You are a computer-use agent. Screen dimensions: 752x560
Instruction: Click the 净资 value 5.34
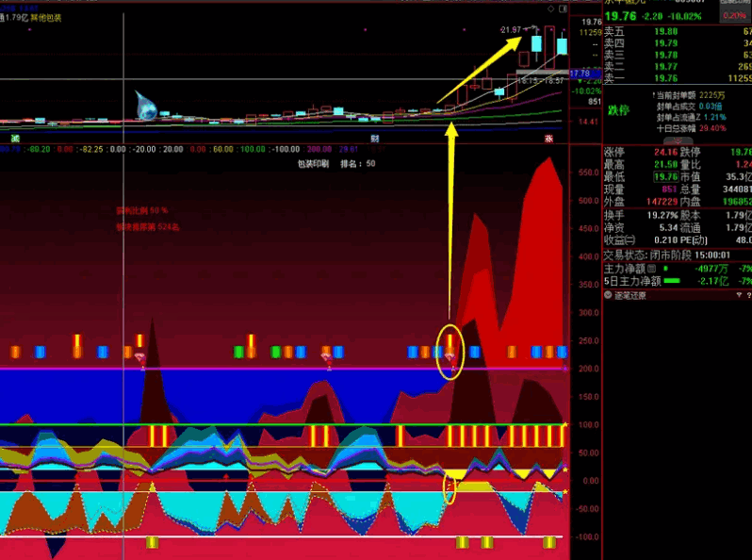[668, 228]
